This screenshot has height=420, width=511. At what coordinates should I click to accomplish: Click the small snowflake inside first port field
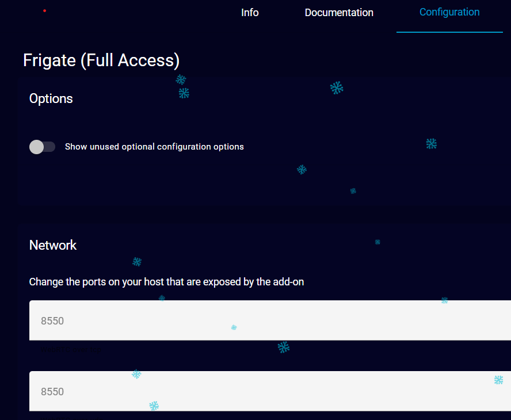point(234,327)
